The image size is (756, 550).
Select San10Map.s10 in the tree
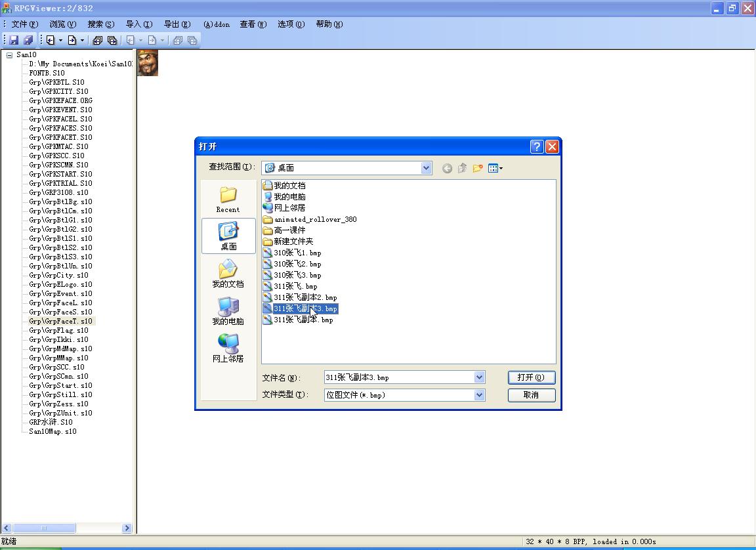pyautogui.click(x=52, y=431)
